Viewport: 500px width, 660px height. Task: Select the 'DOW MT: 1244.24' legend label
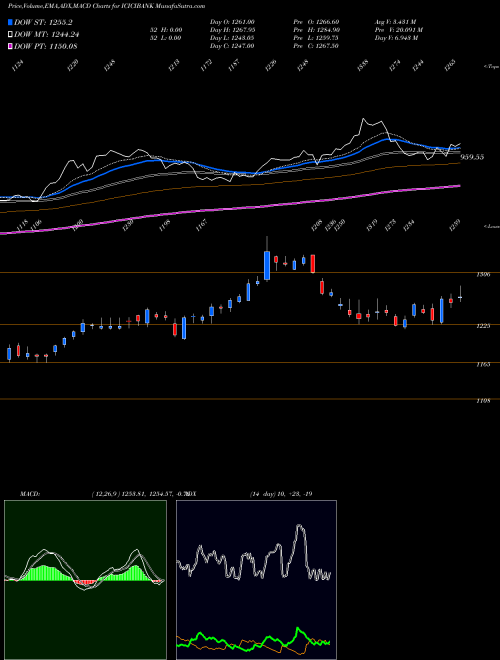47,35
